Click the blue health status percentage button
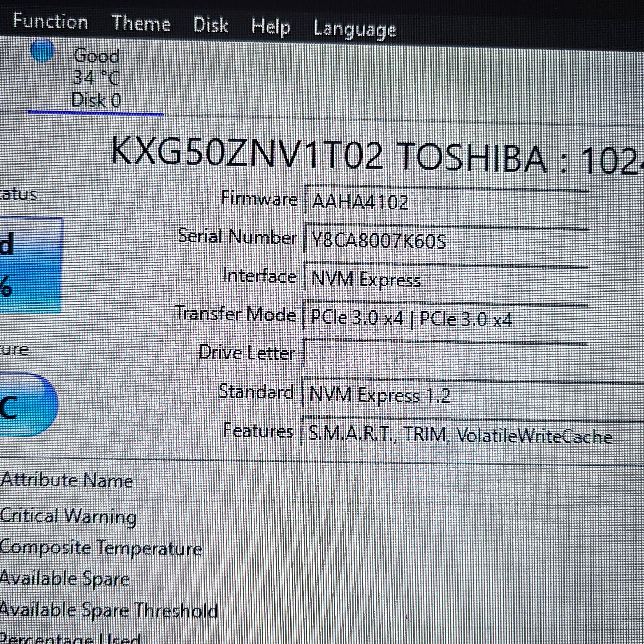644x644 pixels. 31,266
